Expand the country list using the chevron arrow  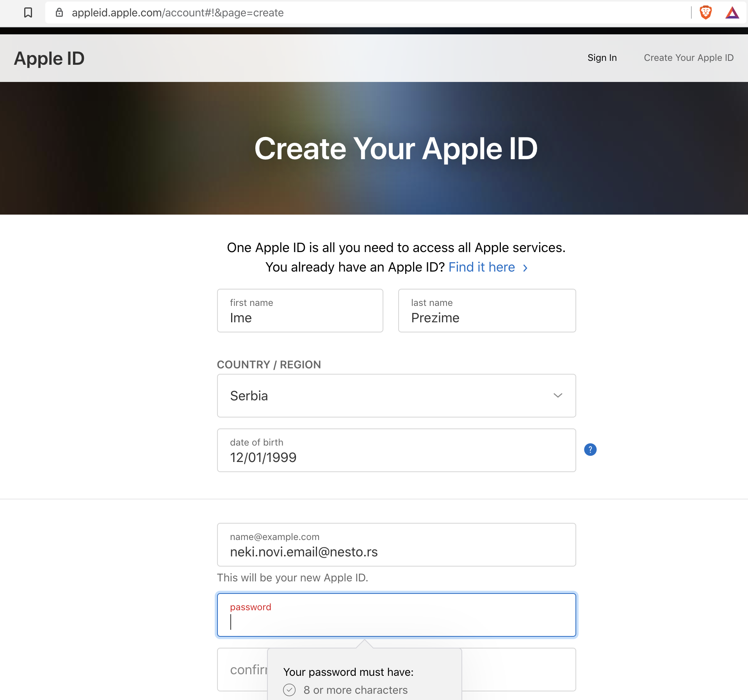[x=557, y=396]
